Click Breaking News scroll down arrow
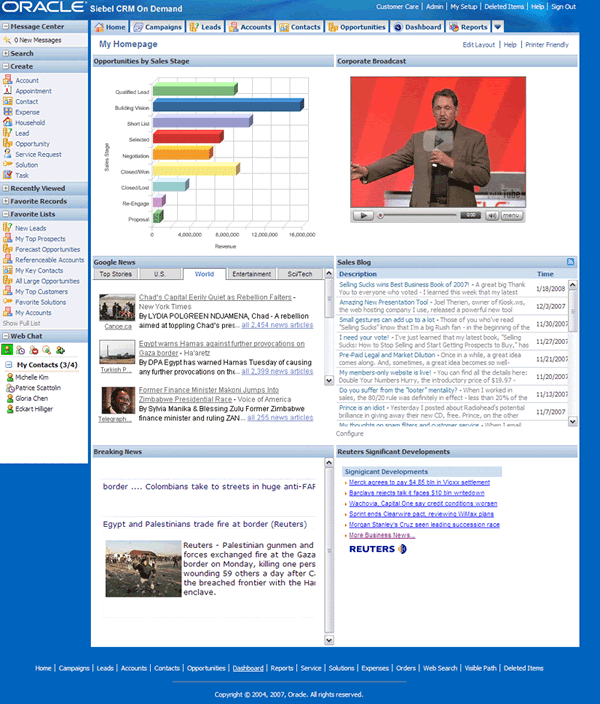The image size is (600, 704). [329, 640]
